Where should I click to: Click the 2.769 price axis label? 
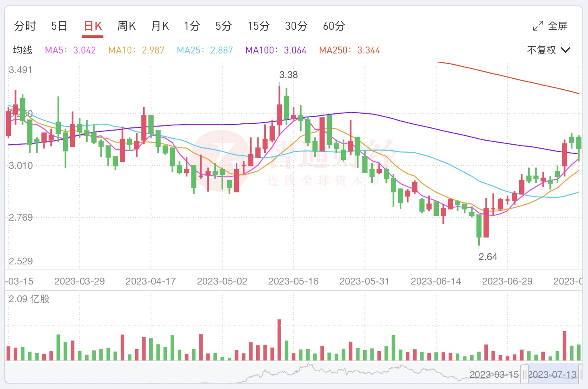21,217
